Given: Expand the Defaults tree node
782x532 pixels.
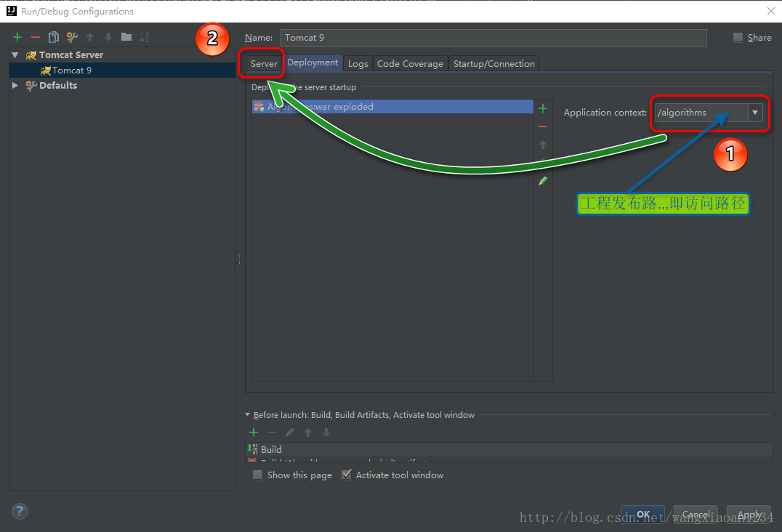Looking at the screenshot, I should click(x=15, y=85).
